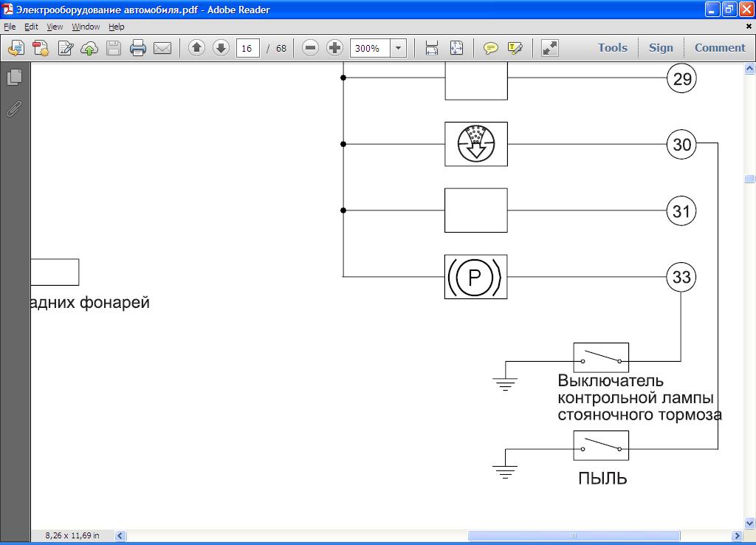Open the Sign pane
The width and height of the screenshot is (756, 545).
point(661,48)
